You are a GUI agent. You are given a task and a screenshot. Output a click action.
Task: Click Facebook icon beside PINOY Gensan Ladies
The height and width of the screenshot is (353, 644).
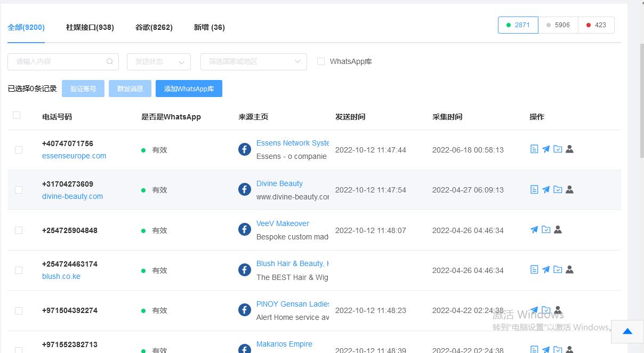tap(245, 310)
